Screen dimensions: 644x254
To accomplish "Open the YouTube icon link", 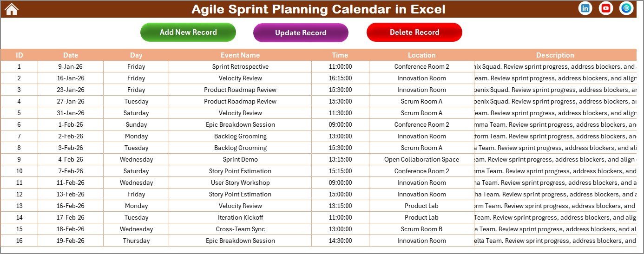I will pyautogui.click(x=605, y=8).
